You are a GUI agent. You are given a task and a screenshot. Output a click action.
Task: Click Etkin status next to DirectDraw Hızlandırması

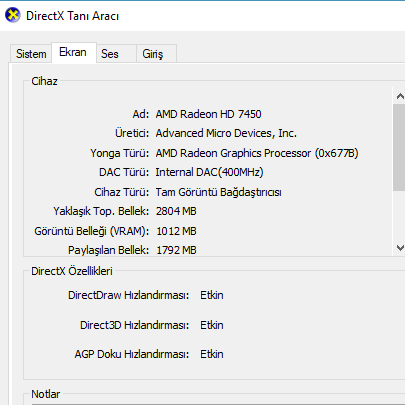(212, 295)
